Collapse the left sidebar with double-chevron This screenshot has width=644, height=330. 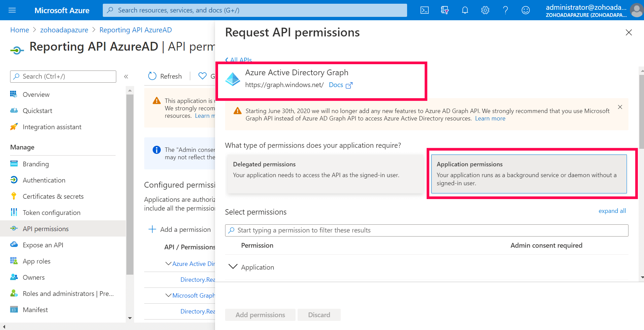pyautogui.click(x=126, y=77)
